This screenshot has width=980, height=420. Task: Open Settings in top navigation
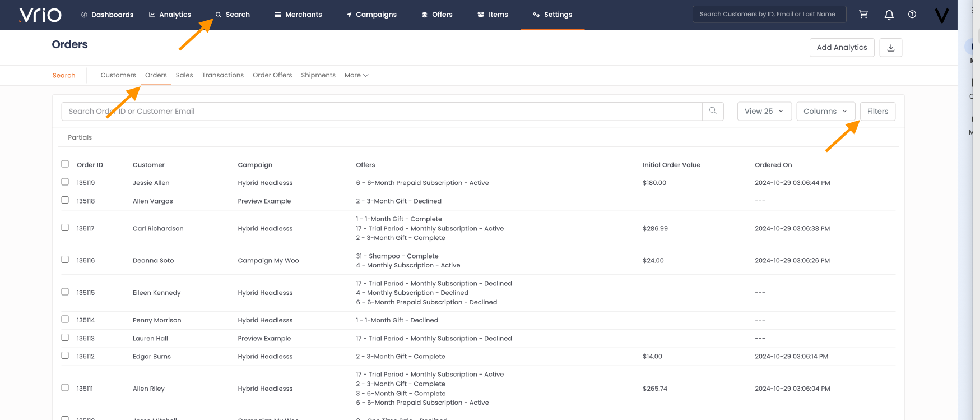(x=552, y=15)
